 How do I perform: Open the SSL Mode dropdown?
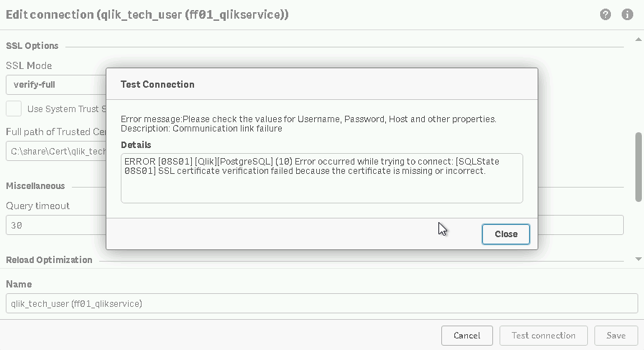pyautogui.click(x=56, y=85)
